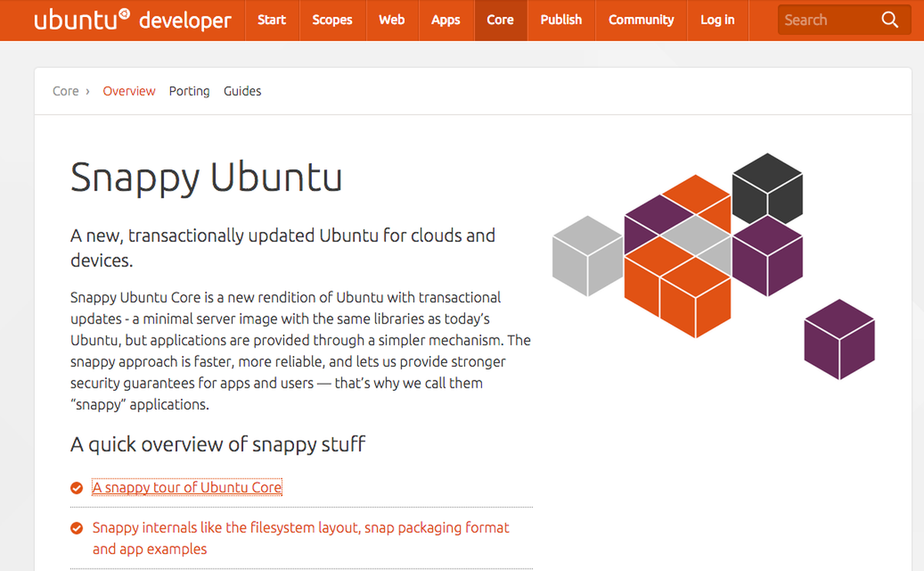Click the ubuntu developer logo
This screenshot has height=571, width=924.
[x=132, y=20]
